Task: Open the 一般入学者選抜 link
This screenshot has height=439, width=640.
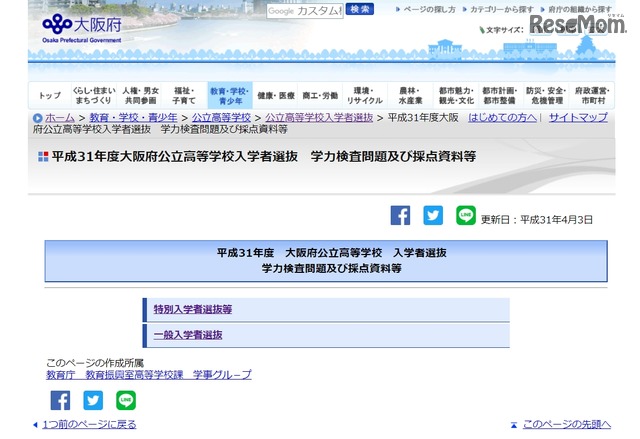Action: coord(187,335)
